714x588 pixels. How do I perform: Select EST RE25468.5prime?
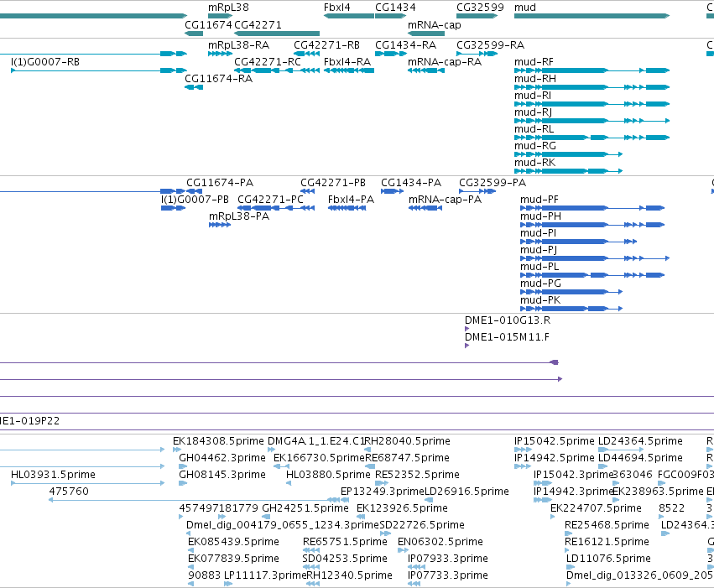tap(568, 533)
